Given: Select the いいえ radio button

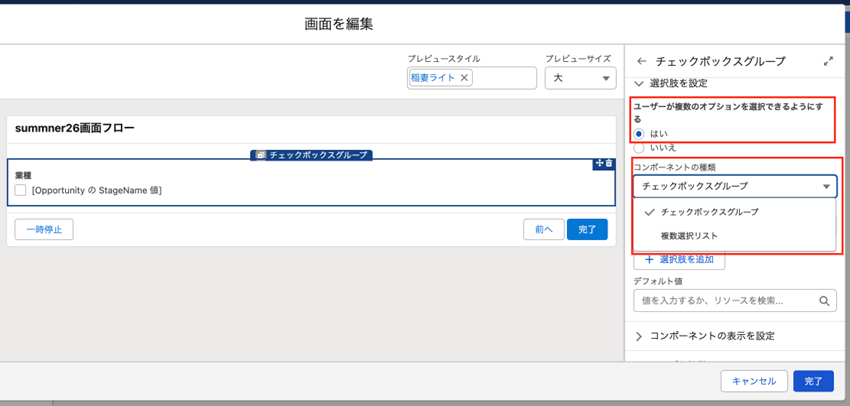Looking at the screenshot, I should coord(639,147).
